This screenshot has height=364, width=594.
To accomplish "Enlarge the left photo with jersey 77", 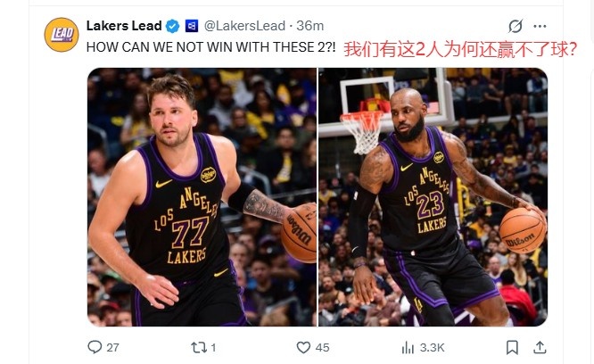I will coord(202,197).
